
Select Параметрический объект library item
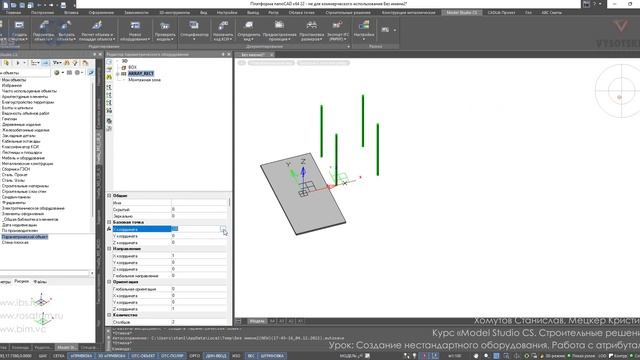24,237
